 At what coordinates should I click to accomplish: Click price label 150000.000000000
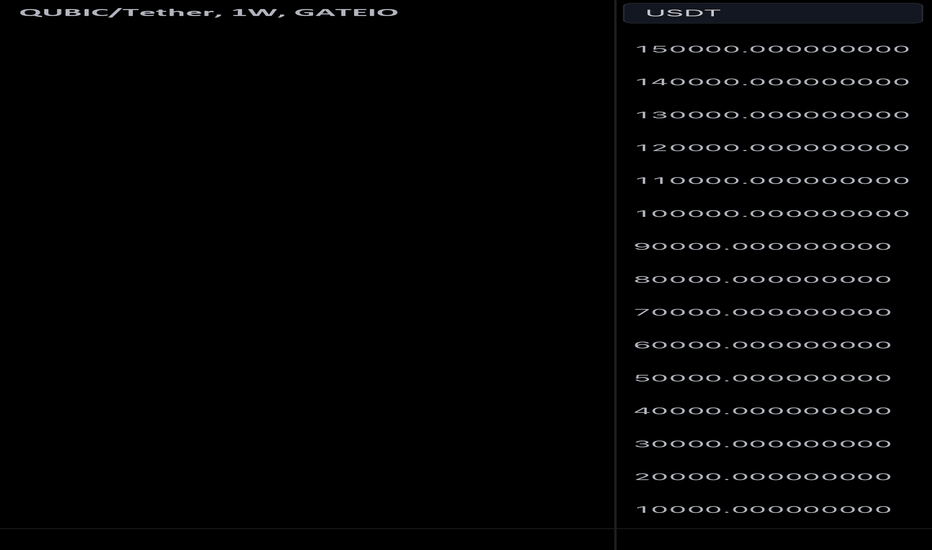[x=773, y=49]
